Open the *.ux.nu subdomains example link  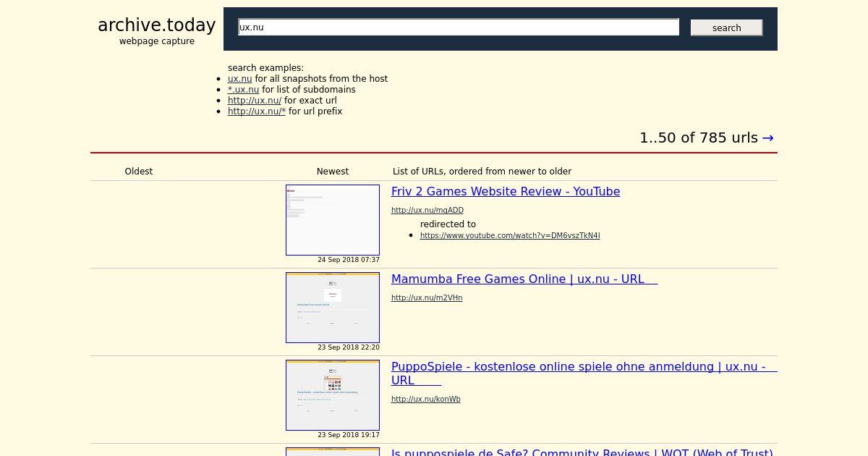(x=243, y=90)
